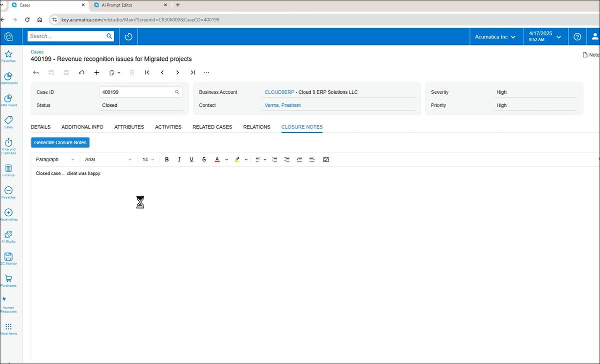Go to the last case record
Screen dimensions: 600x364
pyautogui.click(x=192, y=72)
